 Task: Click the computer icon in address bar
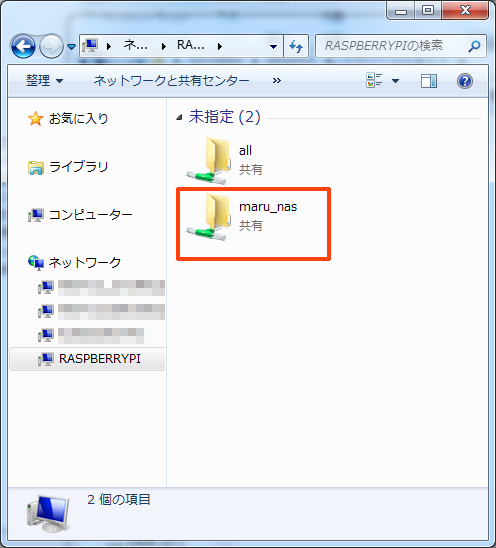tap(90, 46)
